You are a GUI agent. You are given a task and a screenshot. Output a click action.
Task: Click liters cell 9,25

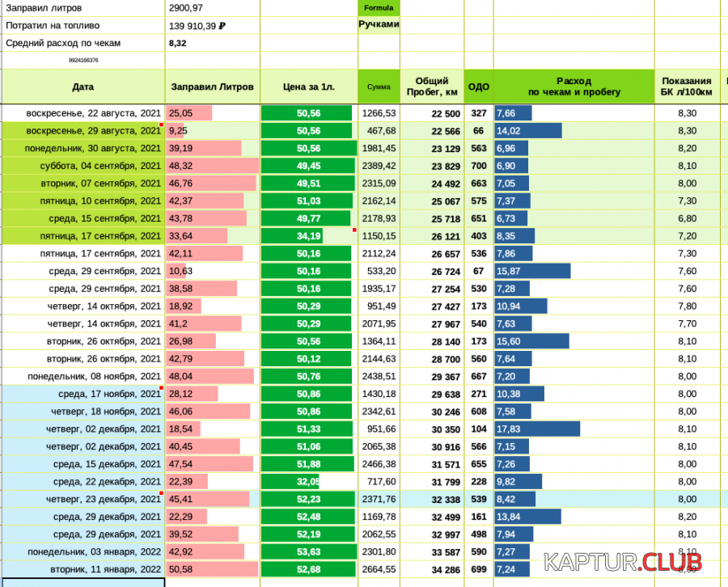pyautogui.click(x=213, y=131)
